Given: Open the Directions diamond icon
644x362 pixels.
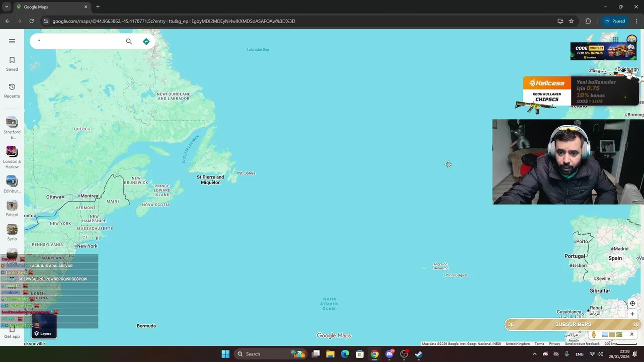Looking at the screenshot, I should 146,41.
